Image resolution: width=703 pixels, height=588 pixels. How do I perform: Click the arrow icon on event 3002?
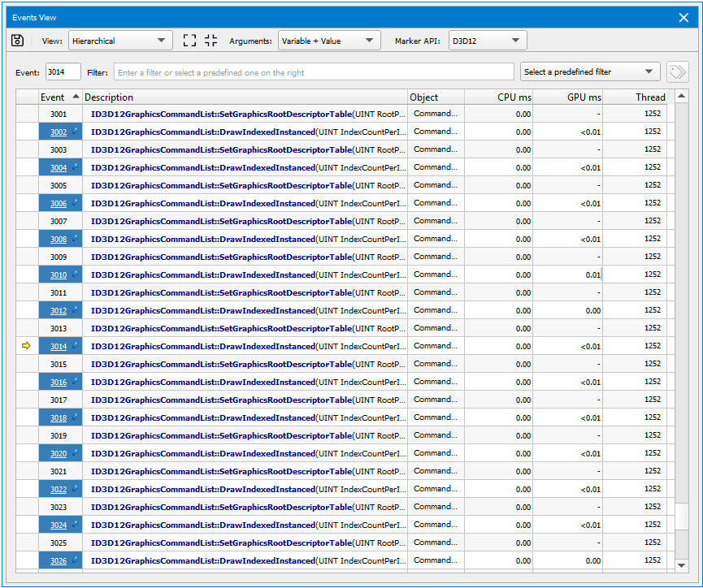point(75,132)
